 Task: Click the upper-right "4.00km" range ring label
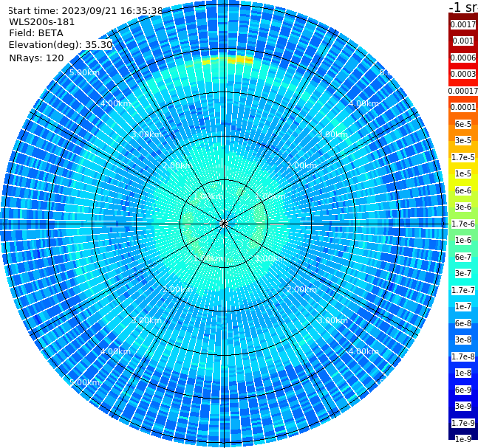363,103
